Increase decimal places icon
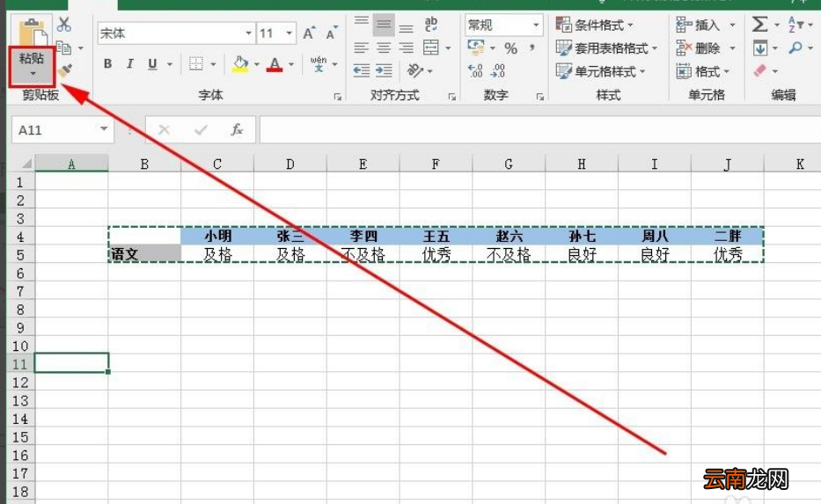821x504 pixels. click(475, 70)
